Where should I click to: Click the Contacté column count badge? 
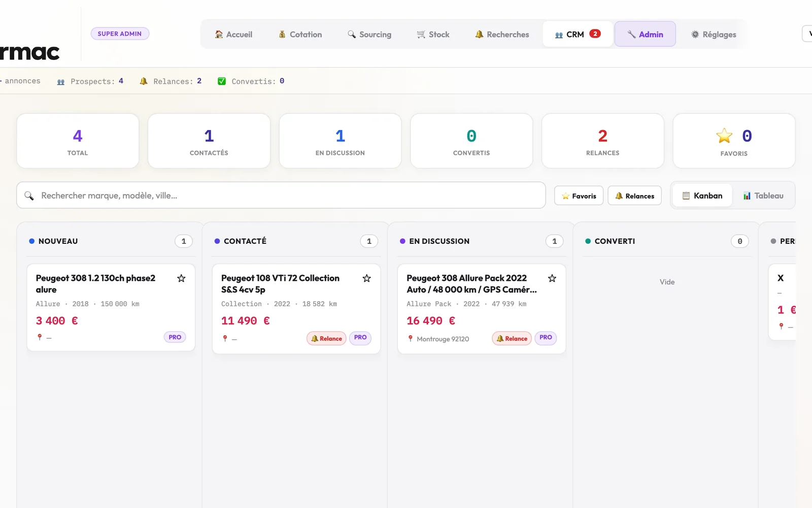pos(369,241)
